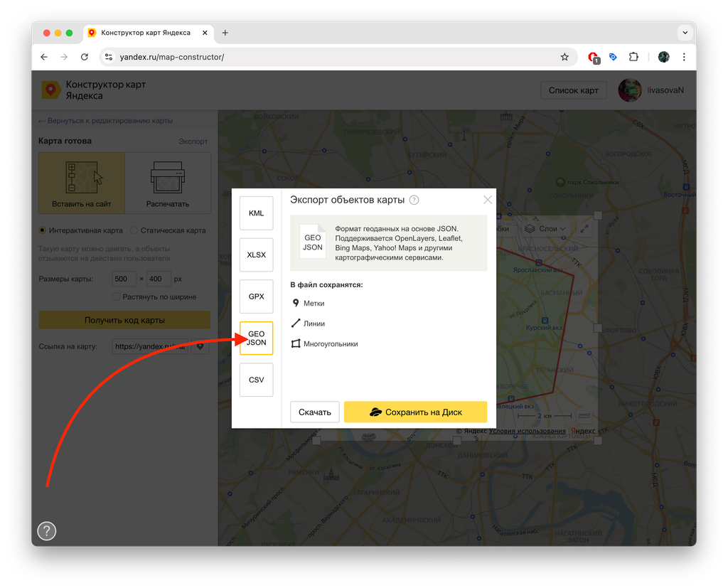The image size is (728, 588).
Task: Click the fullscreen expand icon on map
Action: tap(584, 228)
